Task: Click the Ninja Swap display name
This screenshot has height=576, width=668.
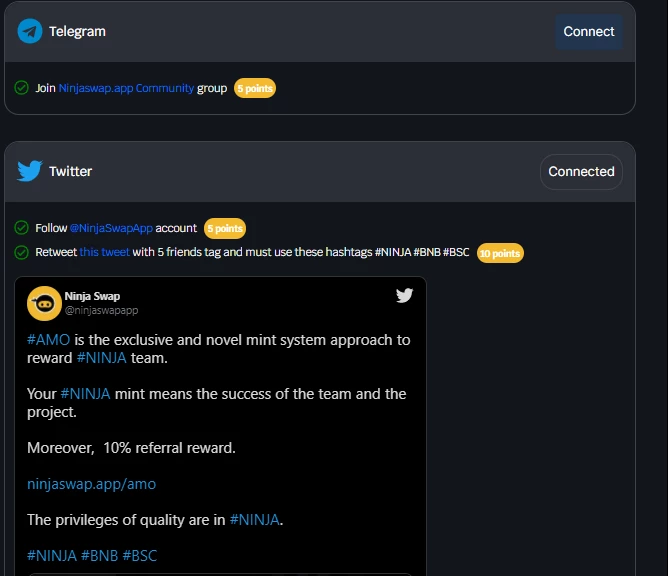Action: (x=92, y=296)
